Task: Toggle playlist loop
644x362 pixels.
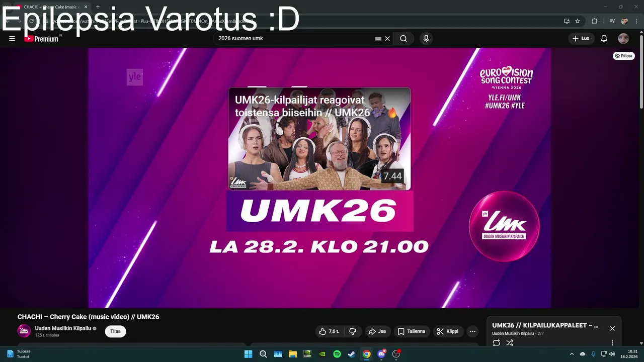Action: pyautogui.click(x=496, y=343)
